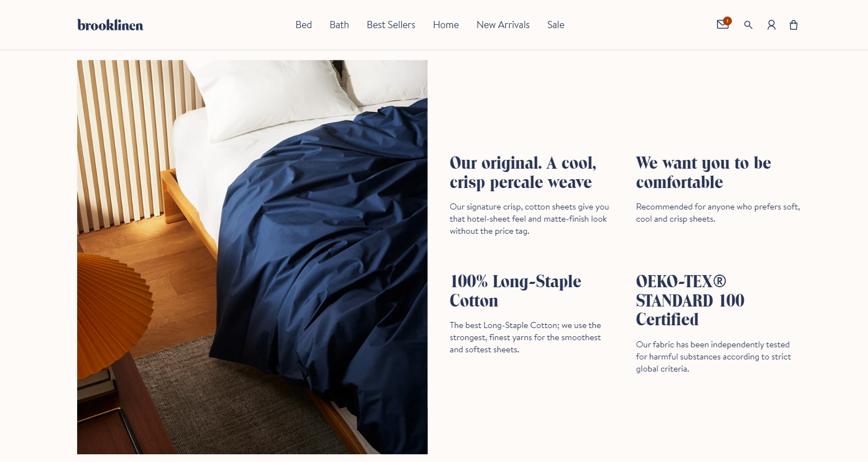This screenshot has width=868, height=462.
Task: Open the mail inbox envelope icon
Action: click(722, 25)
